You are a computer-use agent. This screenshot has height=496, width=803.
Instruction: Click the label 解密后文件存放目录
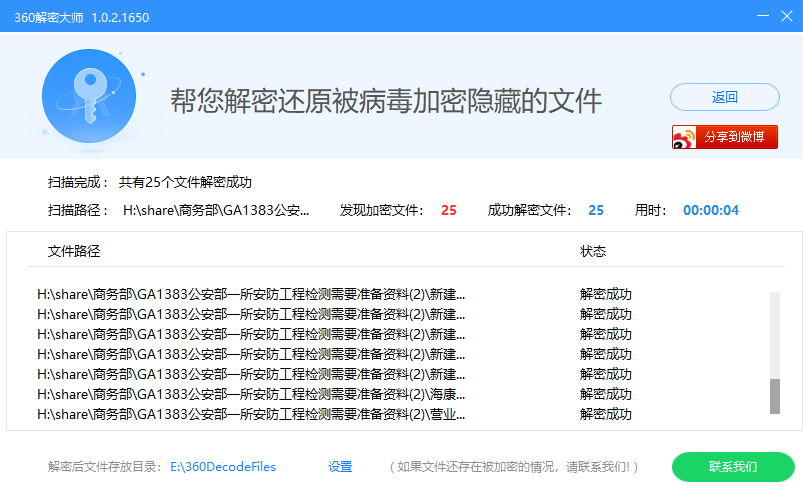coord(104,467)
